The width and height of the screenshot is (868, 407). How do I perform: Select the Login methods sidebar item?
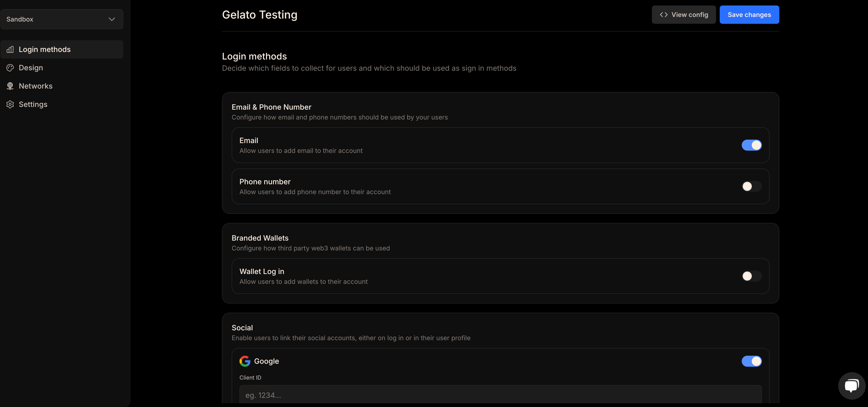coord(62,49)
